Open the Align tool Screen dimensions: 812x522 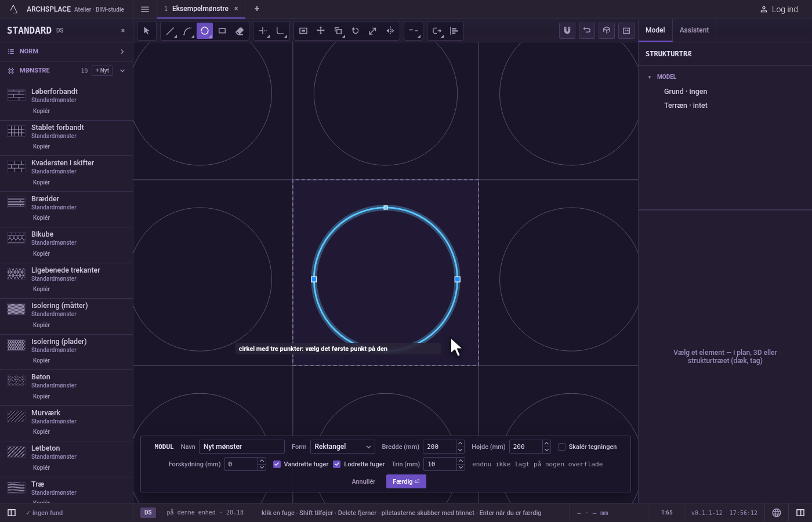[454, 31]
